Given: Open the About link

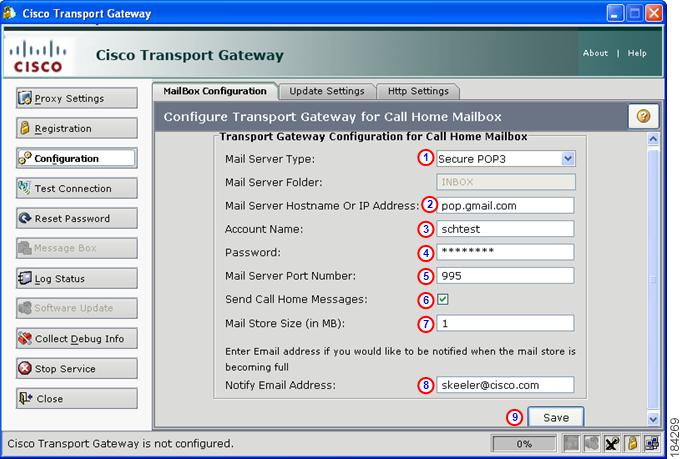Looking at the screenshot, I should [595, 53].
